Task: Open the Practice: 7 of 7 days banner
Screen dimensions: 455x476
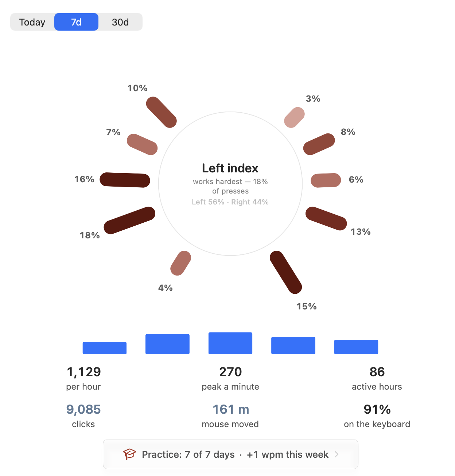Action: pyautogui.click(x=230, y=454)
